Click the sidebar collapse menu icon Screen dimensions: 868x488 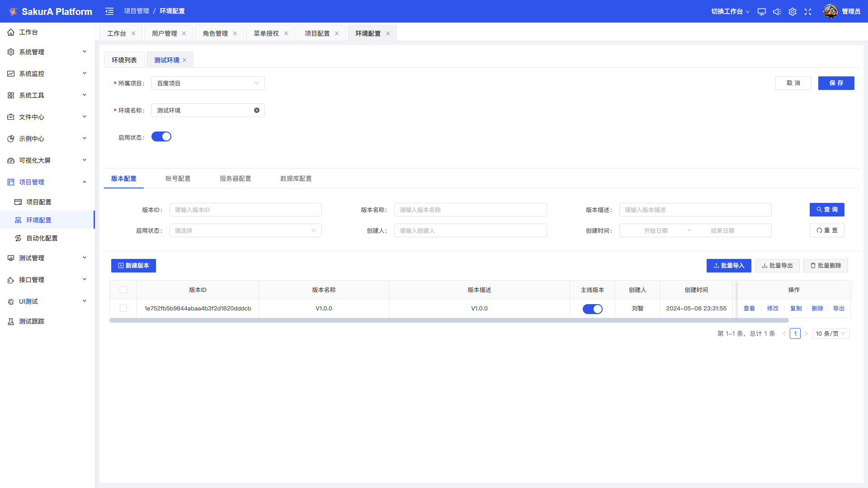pos(109,11)
